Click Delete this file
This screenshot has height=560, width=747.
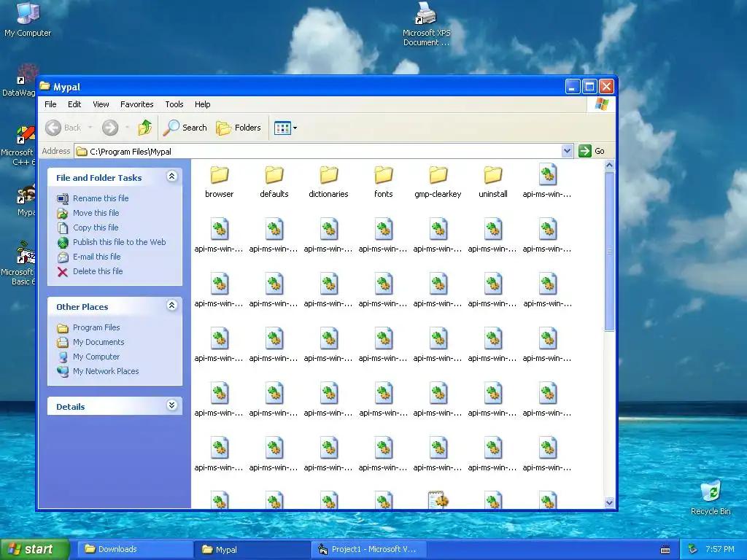(98, 271)
